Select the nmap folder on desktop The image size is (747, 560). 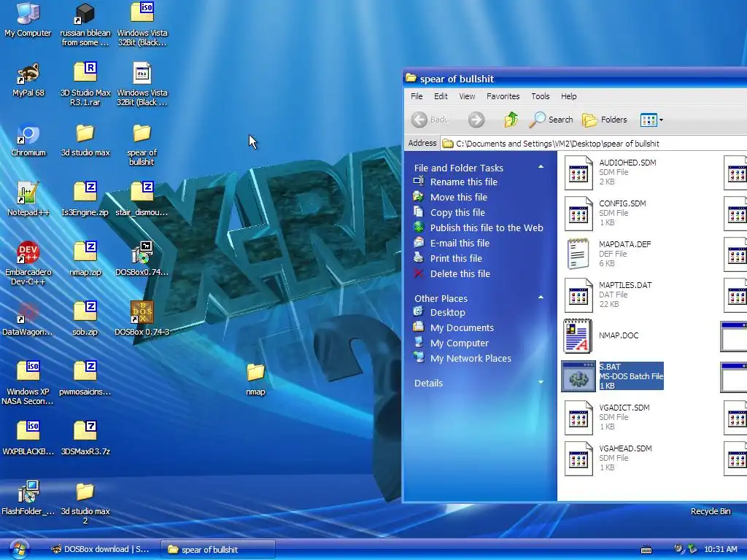pyautogui.click(x=256, y=379)
